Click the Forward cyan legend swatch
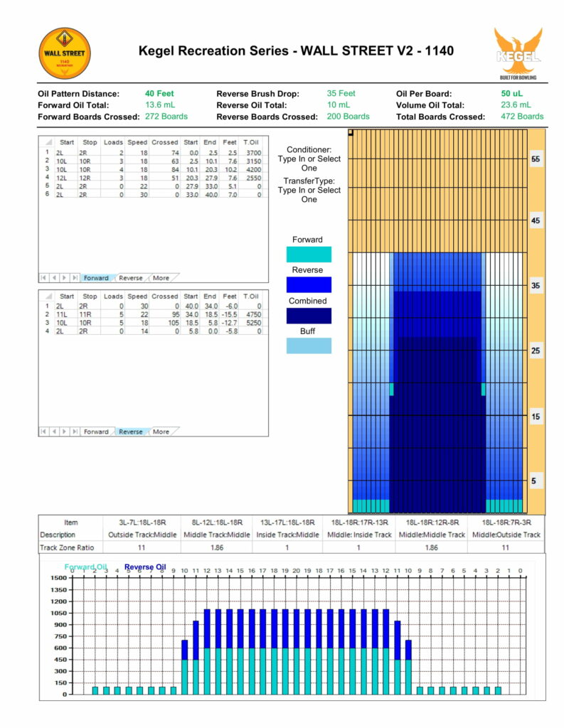Image resolution: width=564 pixels, height=728 pixels. (x=307, y=255)
